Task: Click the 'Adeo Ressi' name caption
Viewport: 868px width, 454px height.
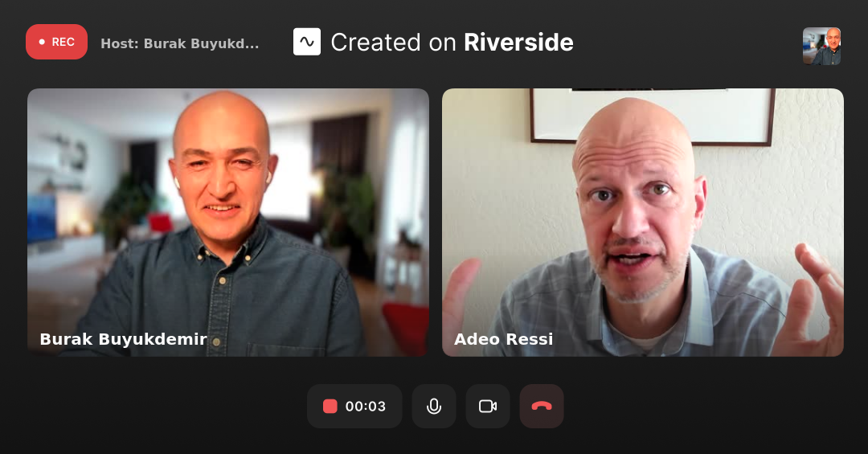Action: tap(504, 339)
